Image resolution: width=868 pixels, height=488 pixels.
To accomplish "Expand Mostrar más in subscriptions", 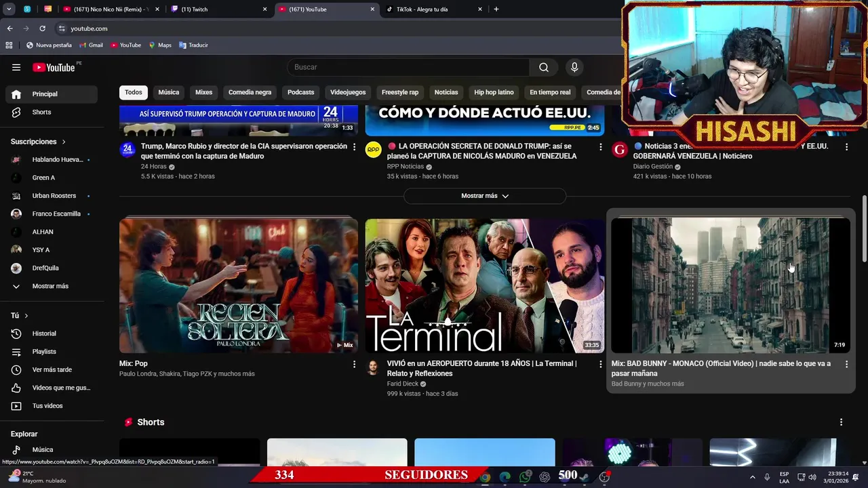I will click(52, 286).
